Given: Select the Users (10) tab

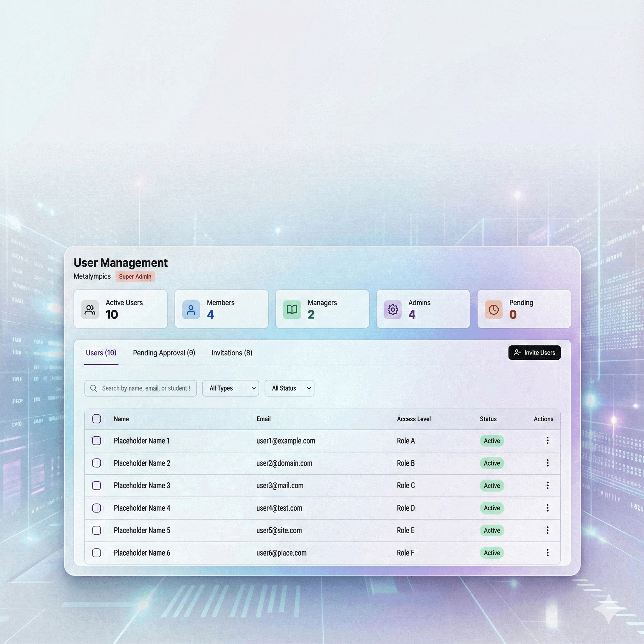Looking at the screenshot, I should (101, 353).
